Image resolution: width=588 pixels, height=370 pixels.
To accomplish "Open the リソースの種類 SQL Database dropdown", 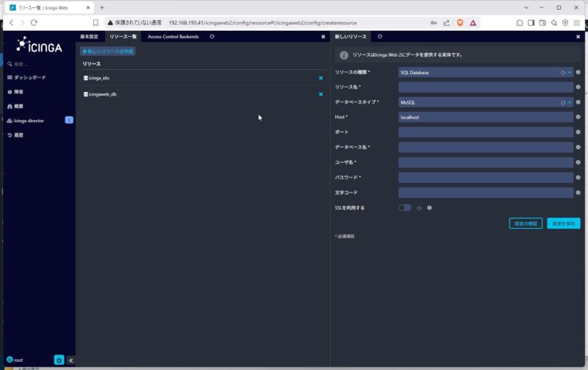I will tap(486, 72).
